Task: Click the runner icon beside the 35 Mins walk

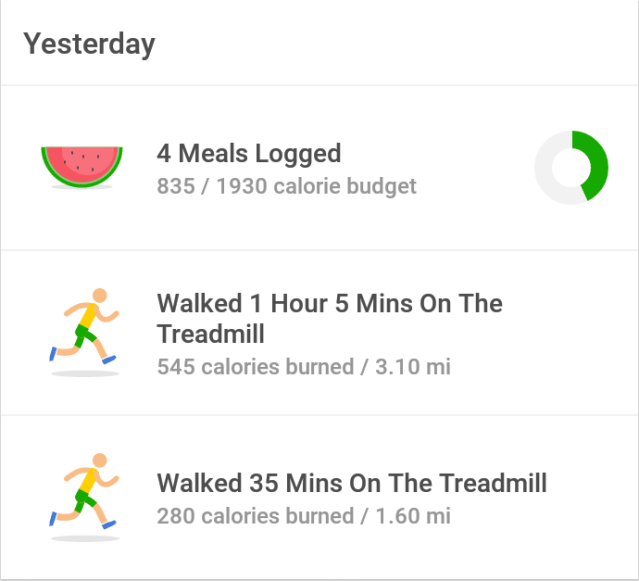Action: 85,492
